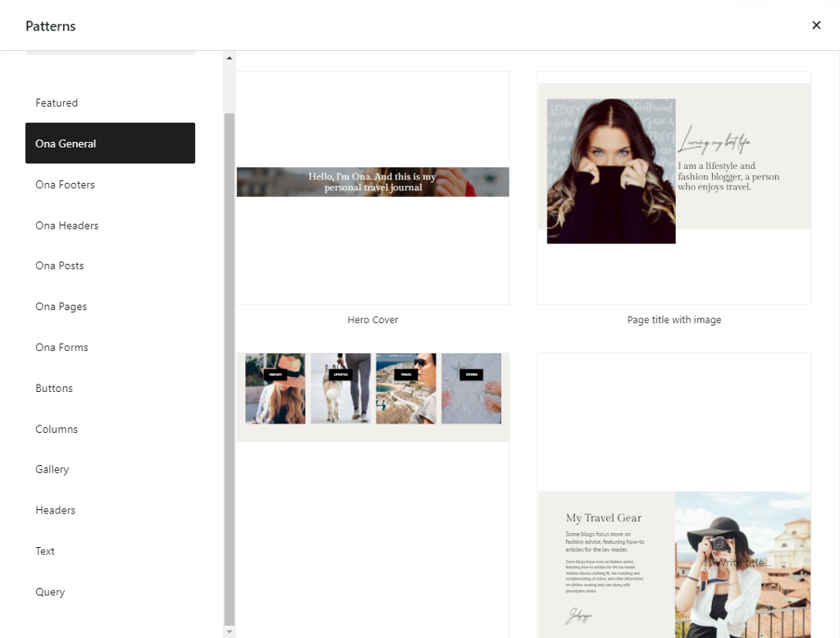
Task: Go to the Columns category
Action: (57, 429)
